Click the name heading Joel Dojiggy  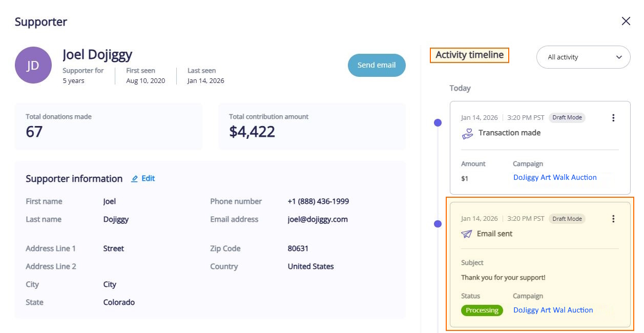tap(97, 54)
